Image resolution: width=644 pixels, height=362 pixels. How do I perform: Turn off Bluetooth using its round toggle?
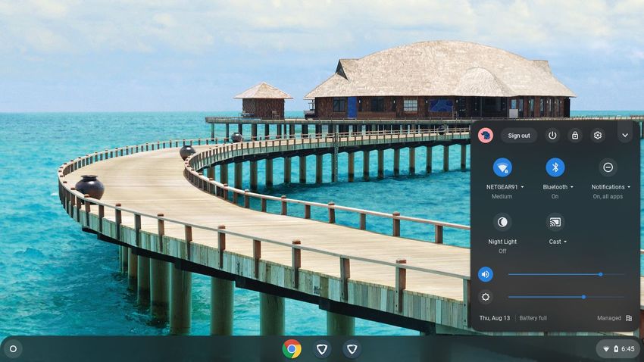(555, 167)
